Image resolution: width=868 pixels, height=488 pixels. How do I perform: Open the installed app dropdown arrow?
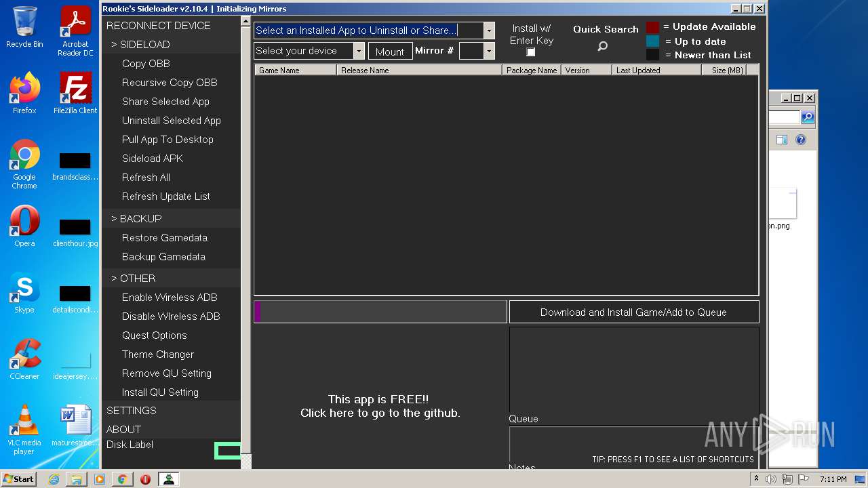tap(489, 30)
